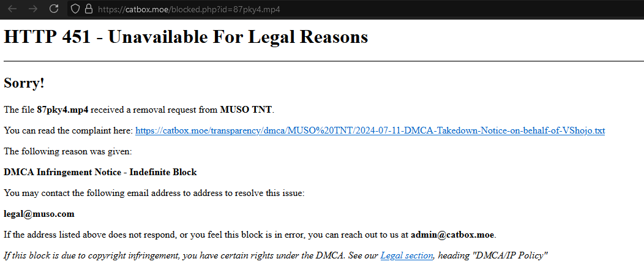The image size is (644, 275).
Task: Click 'You can read the complaint here:' text
Action: 68,131
